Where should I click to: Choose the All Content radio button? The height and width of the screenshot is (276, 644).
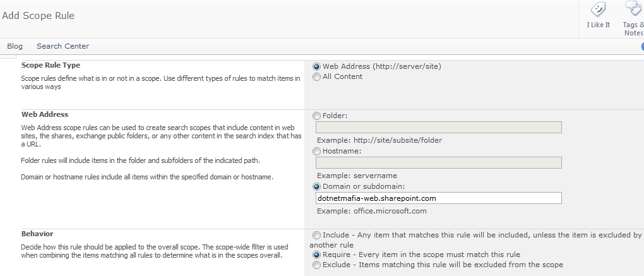coord(316,77)
